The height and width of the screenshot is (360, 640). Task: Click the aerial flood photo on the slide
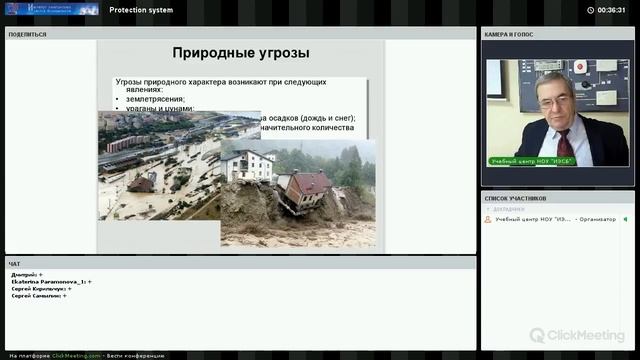coord(160,165)
